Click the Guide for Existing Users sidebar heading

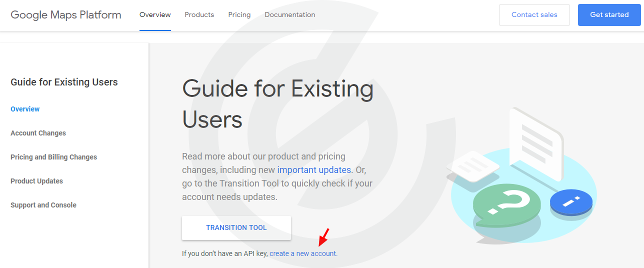coord(64,82)
